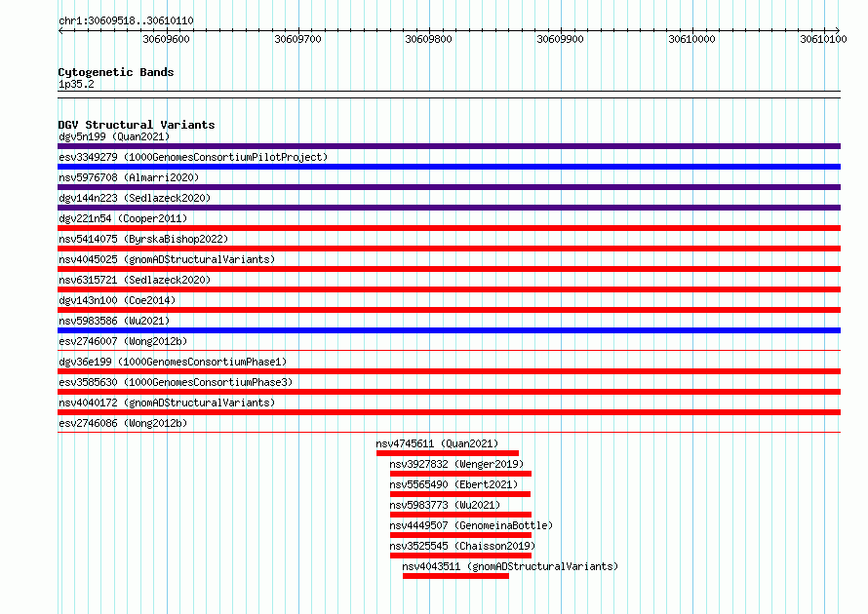Viewport: 868px width, 614px height.
Task: Click the thin red esv2746007 line
Action: (x=449, y=350)
